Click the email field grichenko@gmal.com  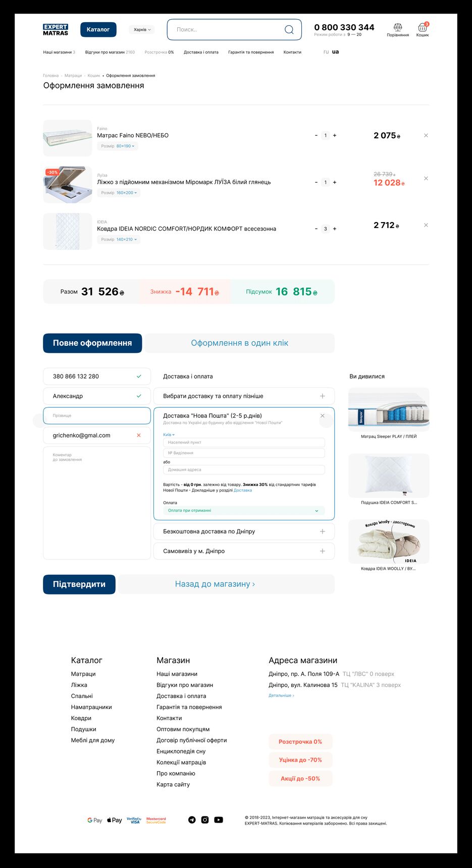point(97,436)
